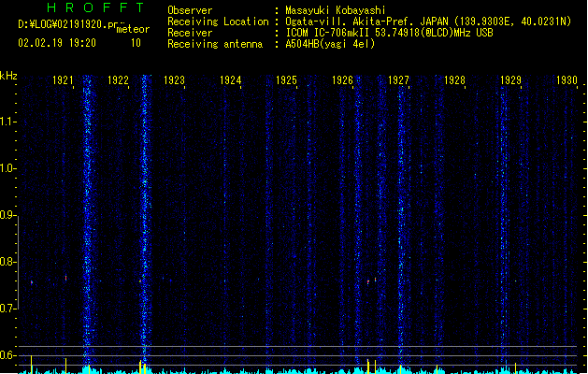Image resolution: width=588 pixels, height=374 pixels.
Task: Click the 'Receiving Location' label
Action: (x=218, y=22)
